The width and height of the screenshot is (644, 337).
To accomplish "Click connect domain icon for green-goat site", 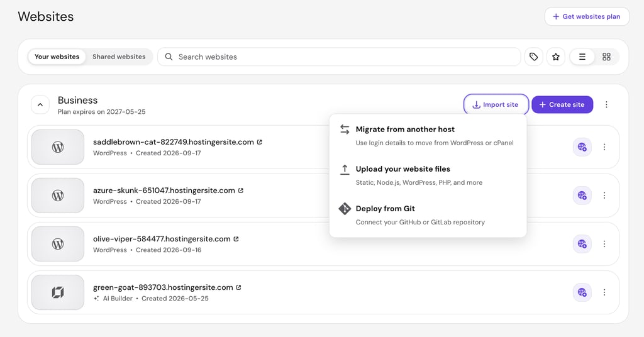I will coord(582,292).
